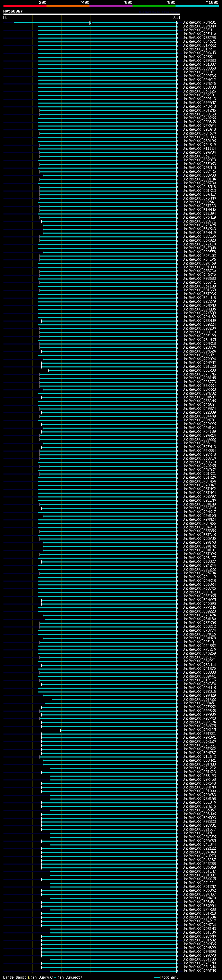Viewport: 222px width, 980px height.
Task: Select the UniRef100_Q40266 label
Action: (199, 118)
